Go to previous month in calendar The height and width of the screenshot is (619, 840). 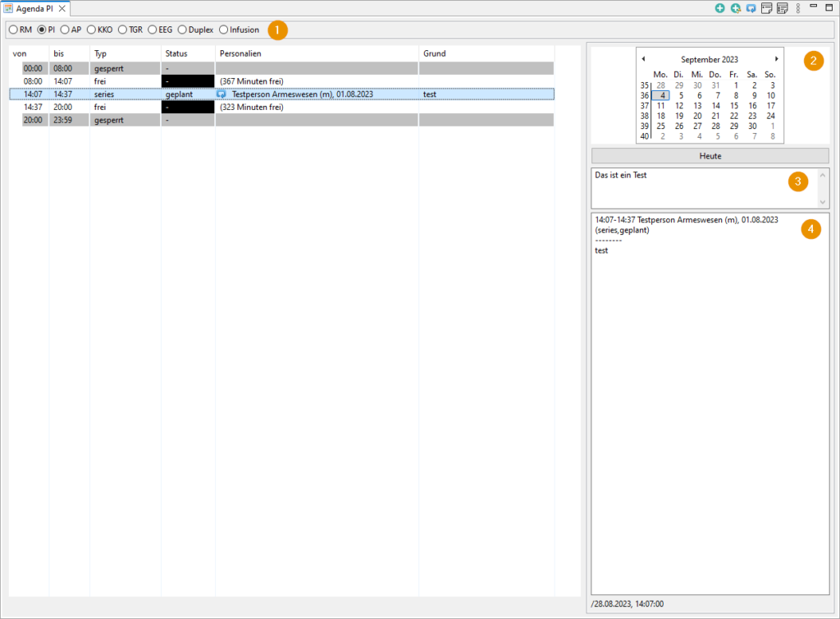pos(644,59)
